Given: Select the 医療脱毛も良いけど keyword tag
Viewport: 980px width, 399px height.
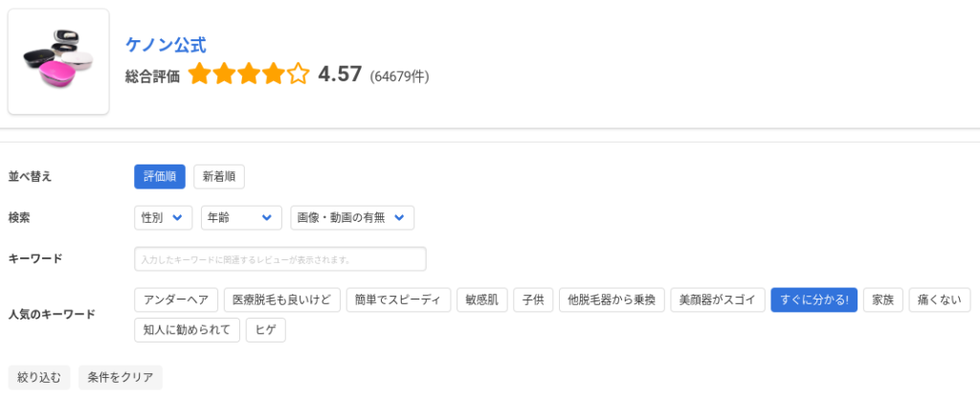Looking at the screenshot, I should [282, 299].
